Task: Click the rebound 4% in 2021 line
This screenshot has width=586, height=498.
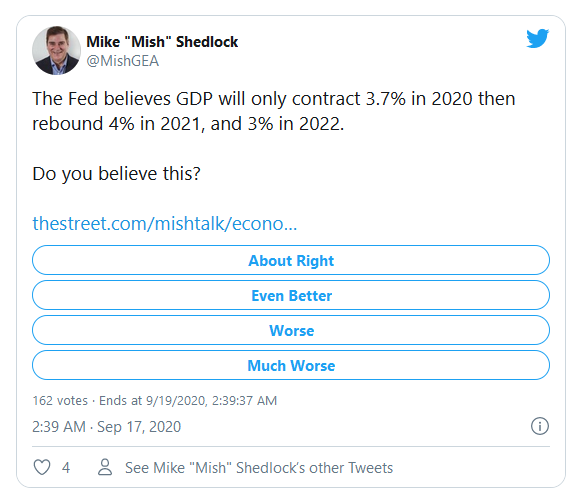Action: click(x=188, y=124)
